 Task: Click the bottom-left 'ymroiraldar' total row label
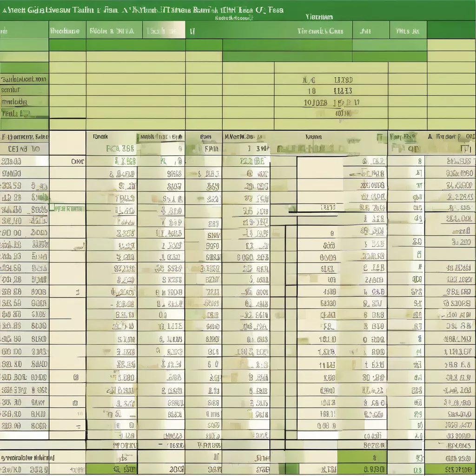[x=27, y=457]
